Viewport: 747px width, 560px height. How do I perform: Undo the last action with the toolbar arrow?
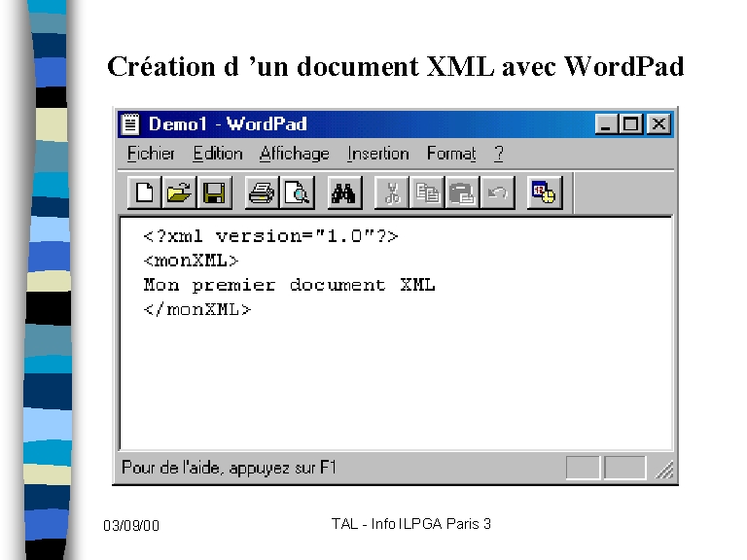[497, 192]
